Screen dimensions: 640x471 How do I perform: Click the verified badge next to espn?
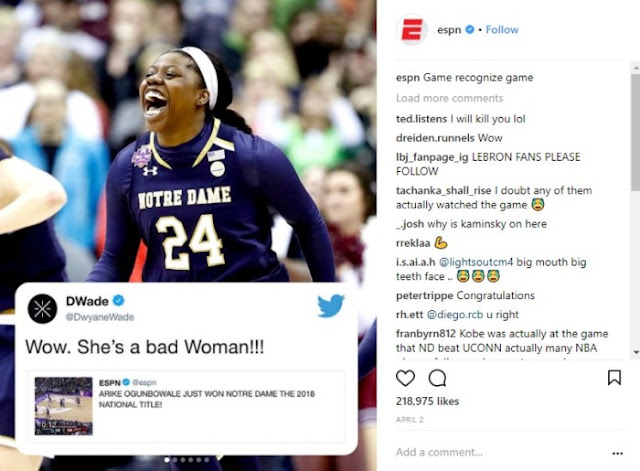tap(470, 29)
